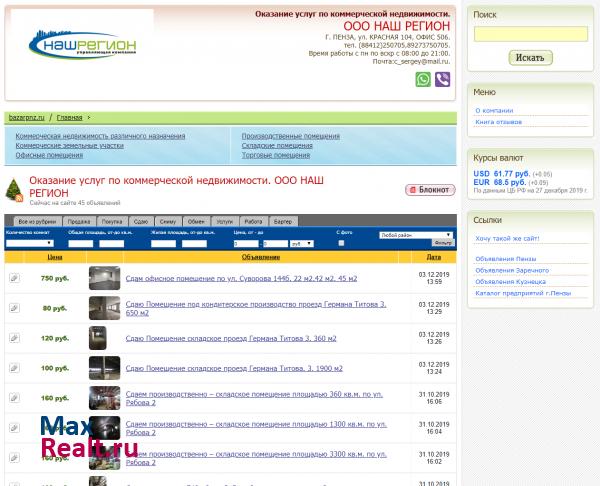Switch to the 'Продажа' tab
Screen dimensions: 600x486
click(x=79, y=222)
